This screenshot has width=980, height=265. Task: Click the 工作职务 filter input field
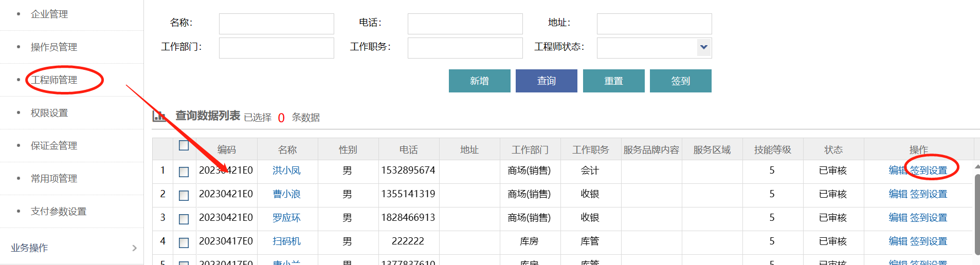465,48
